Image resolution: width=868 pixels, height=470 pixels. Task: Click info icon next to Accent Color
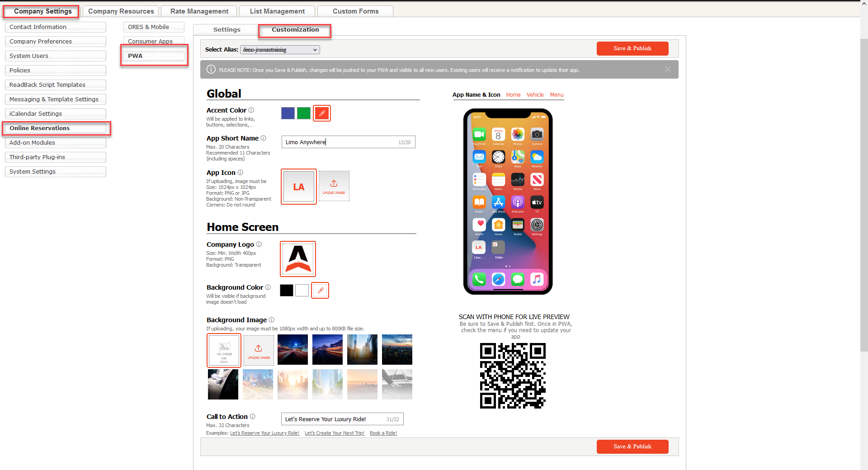tap(251, 110)
